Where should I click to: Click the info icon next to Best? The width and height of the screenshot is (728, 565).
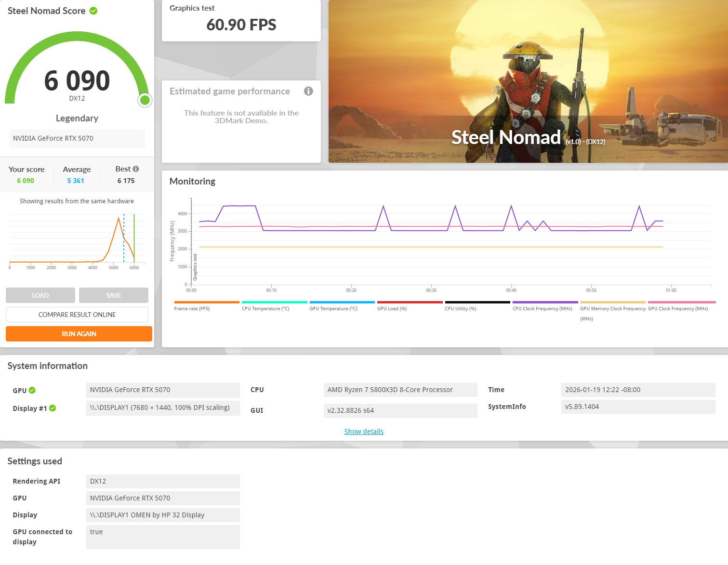[136, 169]
